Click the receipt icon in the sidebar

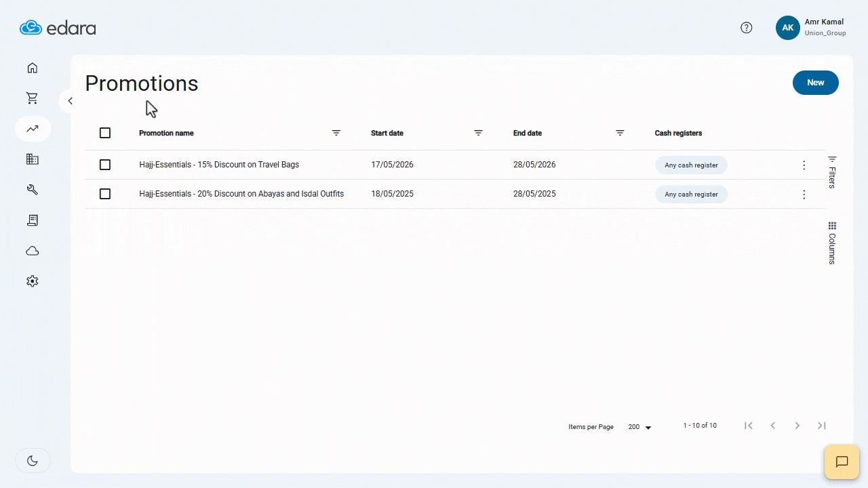(x=32, y=220)
